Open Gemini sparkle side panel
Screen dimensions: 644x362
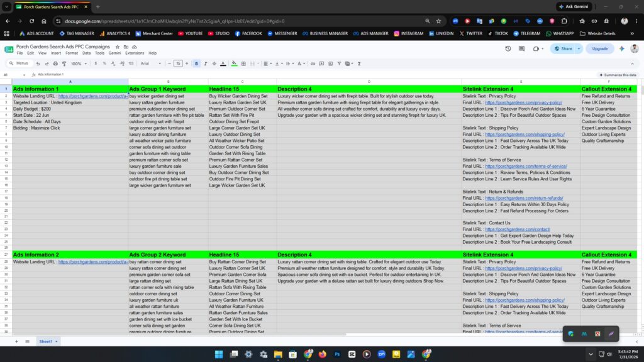click(x=622, y=48)
